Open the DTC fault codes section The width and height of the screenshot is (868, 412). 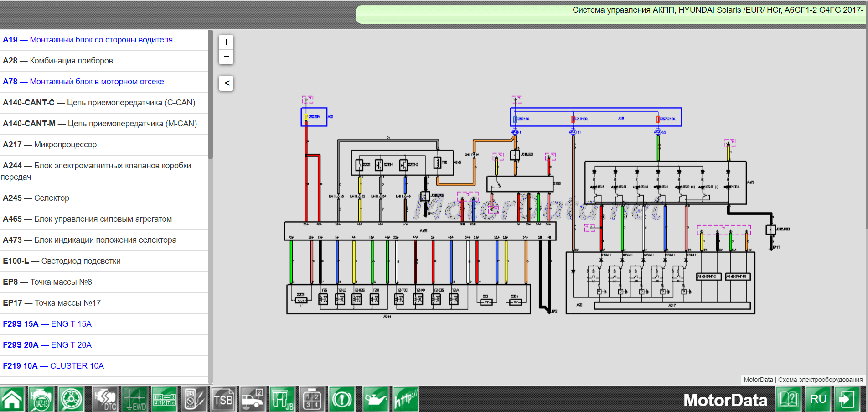105,399
